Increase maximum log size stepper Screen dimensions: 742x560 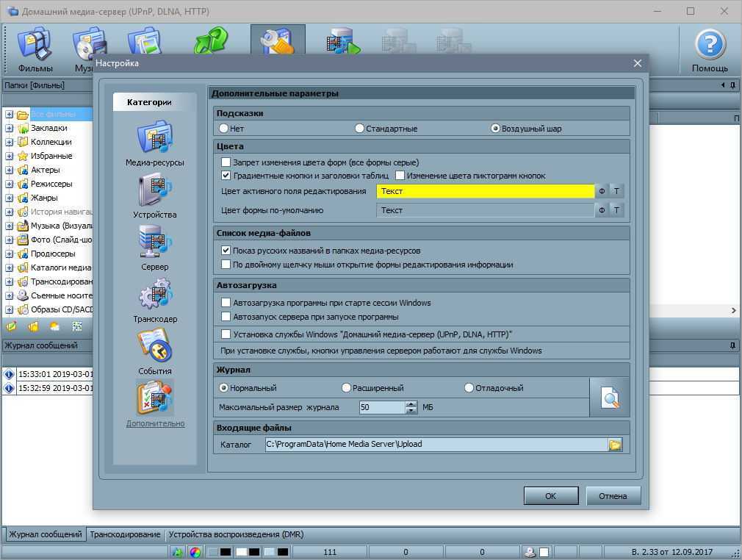(411, 403)
